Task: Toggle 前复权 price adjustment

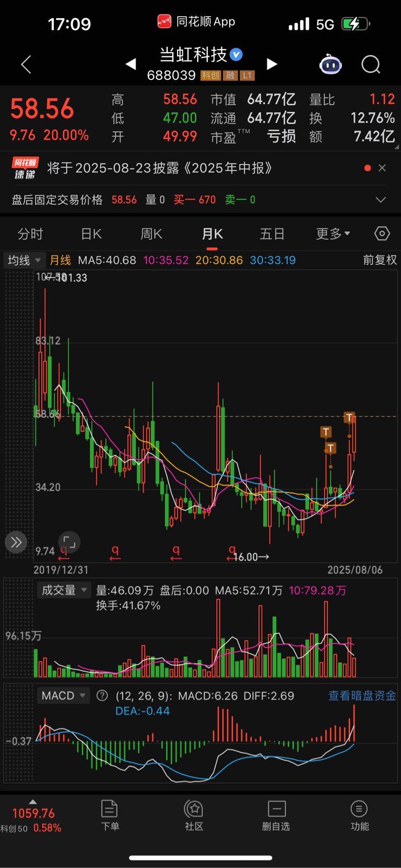Action: pos(380,260)
